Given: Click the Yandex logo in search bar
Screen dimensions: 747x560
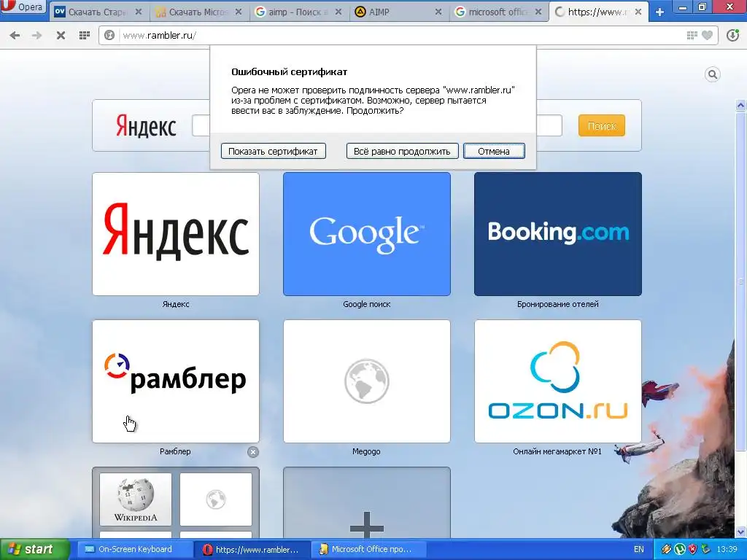Looking at the screenshot, I should pyautogui.click(x=146, y=126).
